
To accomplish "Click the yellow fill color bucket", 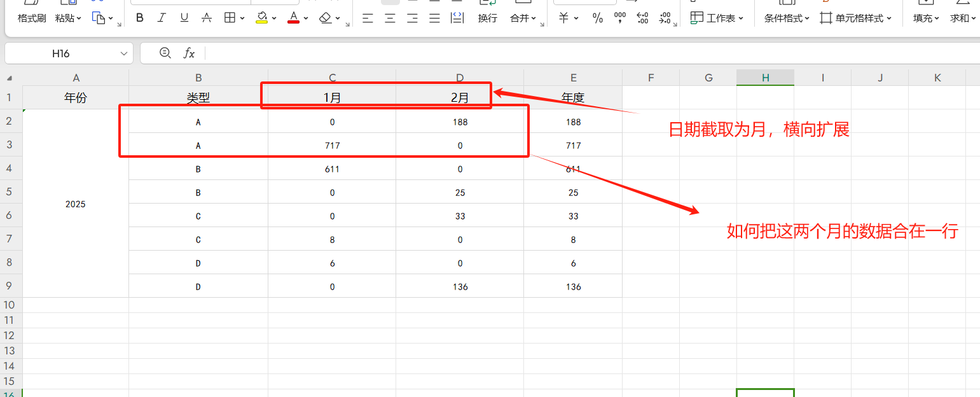I will pyautogui.click(x=261, y=18).
